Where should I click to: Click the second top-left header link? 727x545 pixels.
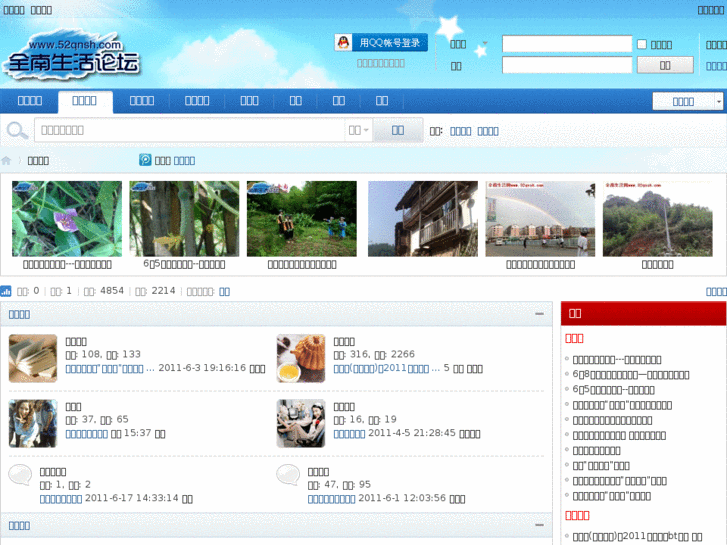point(41,10)
